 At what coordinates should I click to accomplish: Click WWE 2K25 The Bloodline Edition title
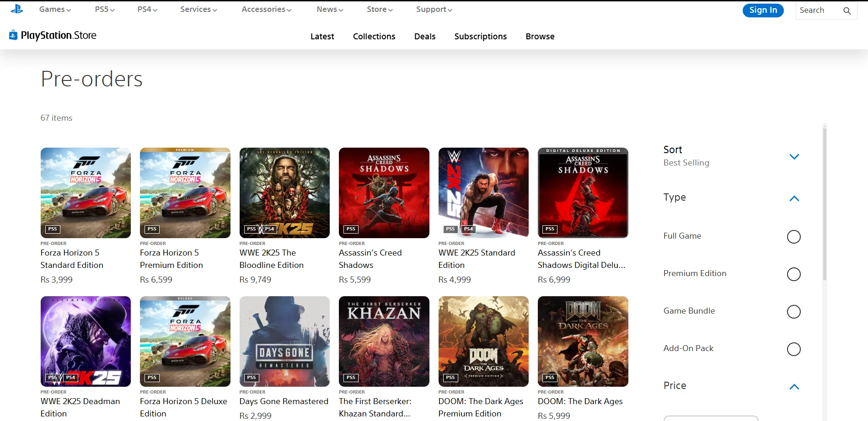click(x=271, y=259)
